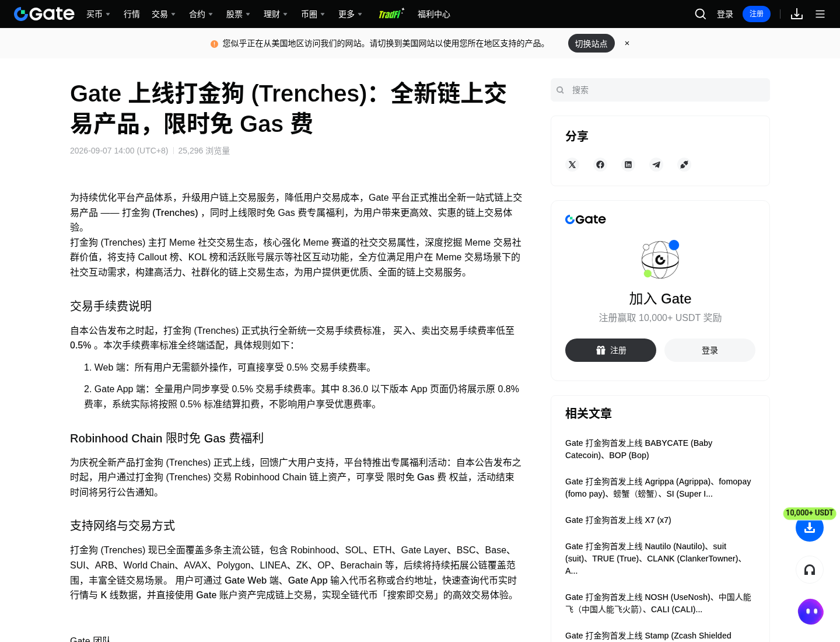Click the 10,000+ USDT green badge
Screen dimensions: 840x642
tap(810, 513)
